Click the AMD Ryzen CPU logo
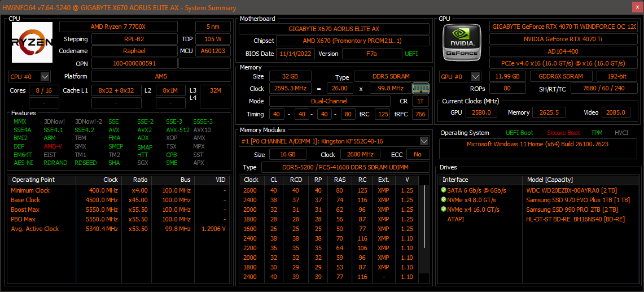The width and height of the screenshot is (644, 292). (x=32, y=42)
